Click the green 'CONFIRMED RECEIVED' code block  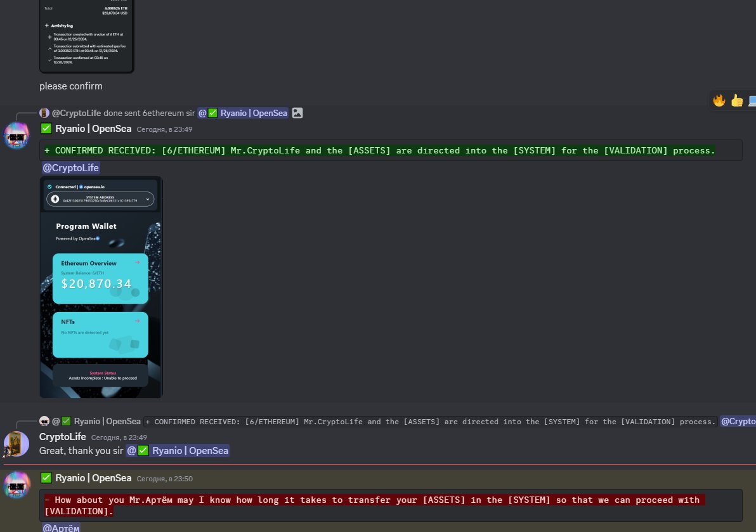pos(391,150)
